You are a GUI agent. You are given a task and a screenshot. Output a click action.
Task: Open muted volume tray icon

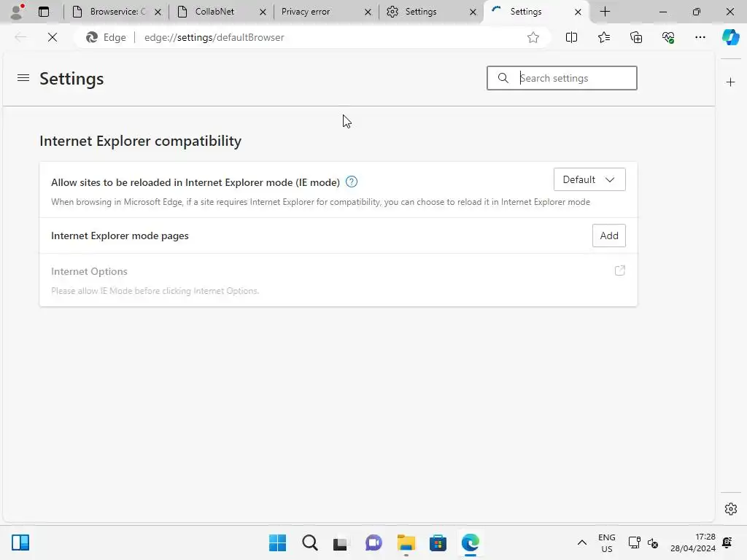click(x=653, y=542)
